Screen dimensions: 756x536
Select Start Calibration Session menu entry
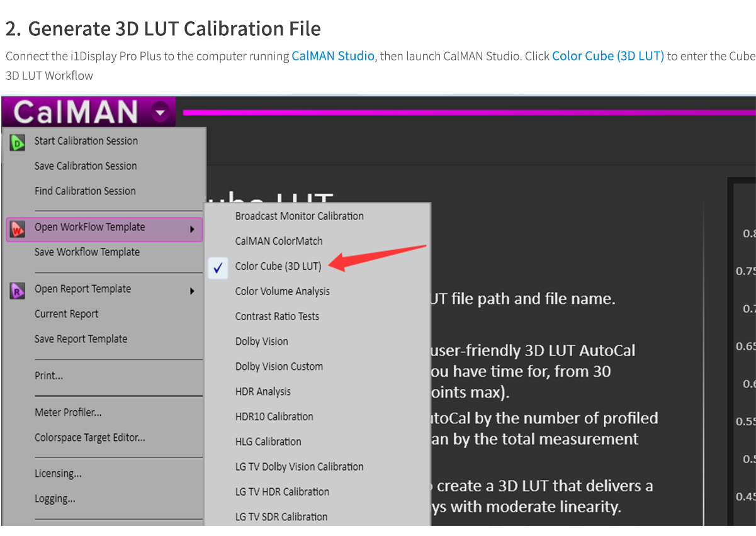point(86,141)
